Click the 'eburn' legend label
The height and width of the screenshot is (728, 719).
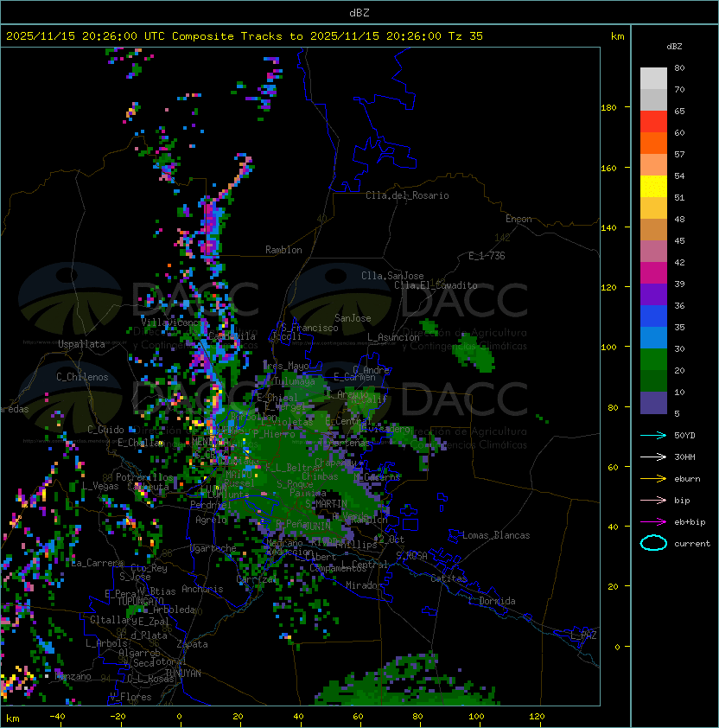(687, 479)
